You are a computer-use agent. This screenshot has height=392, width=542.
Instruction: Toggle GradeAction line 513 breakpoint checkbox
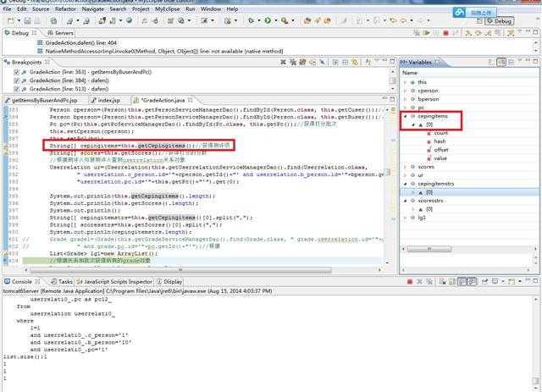[x=16, y=89]
